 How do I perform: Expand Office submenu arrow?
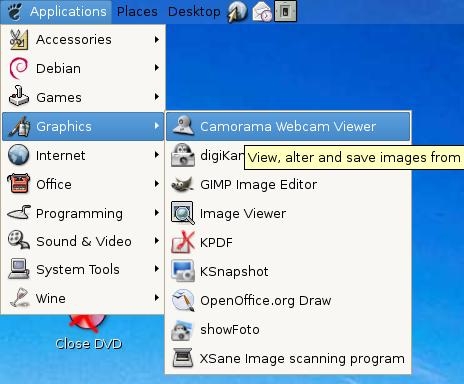[x=157, y=184]
